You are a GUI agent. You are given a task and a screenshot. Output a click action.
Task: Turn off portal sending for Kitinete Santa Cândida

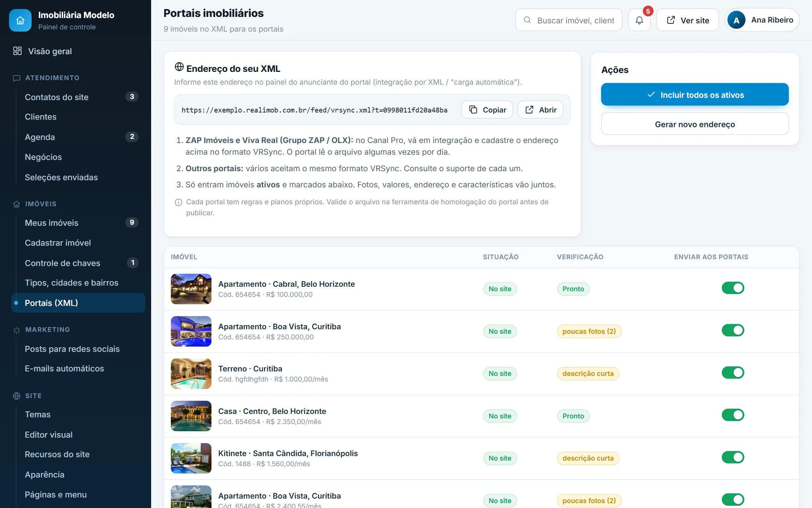click(733, 458)
